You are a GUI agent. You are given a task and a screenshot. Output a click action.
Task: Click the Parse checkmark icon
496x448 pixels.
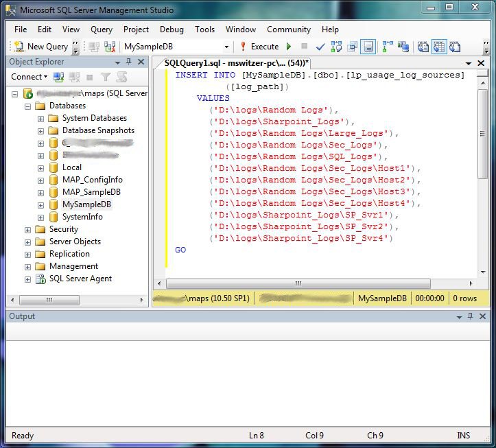pyautogui.click(x=320, y=47)
